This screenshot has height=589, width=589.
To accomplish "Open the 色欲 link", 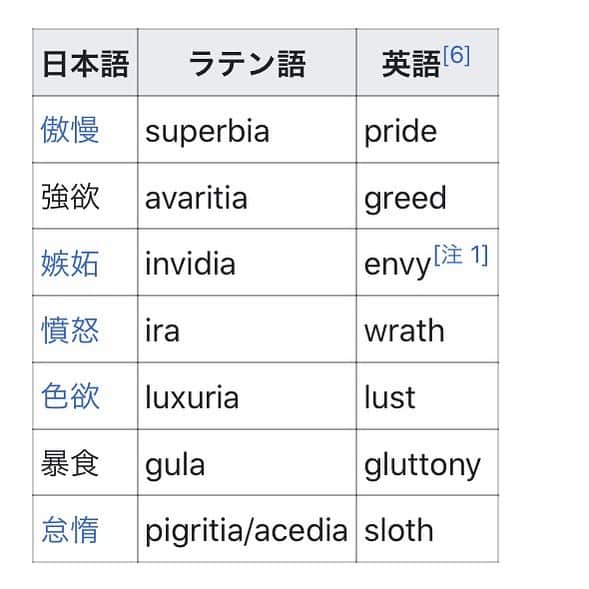I will (x=70, y=396).
